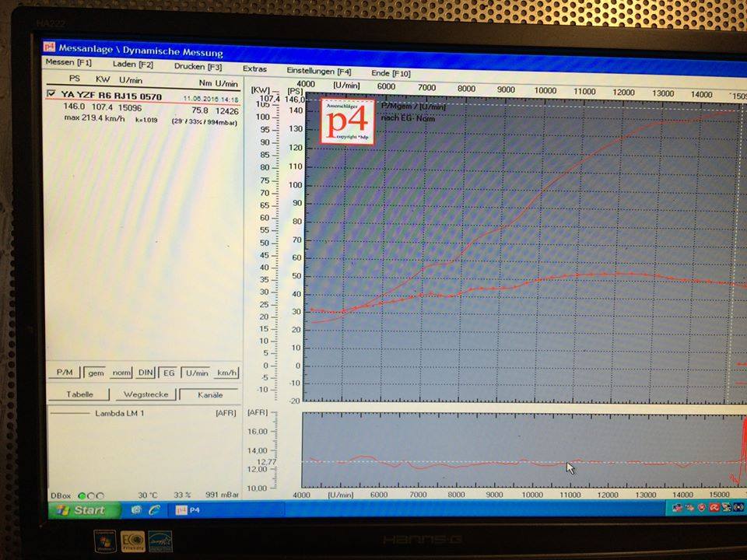Click the p4 icon in the title bar
Image resolution: width=747 pixels, height=560 pixels.
tap(50, 47)
